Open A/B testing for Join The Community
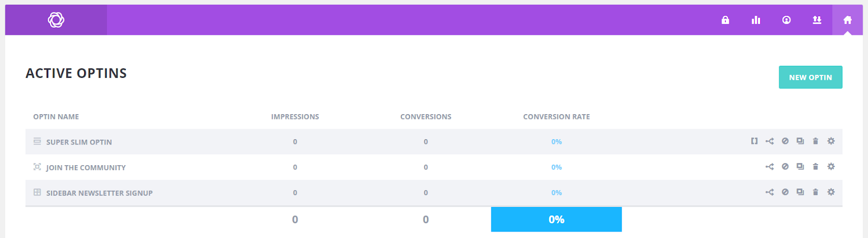 coord(769,167)
